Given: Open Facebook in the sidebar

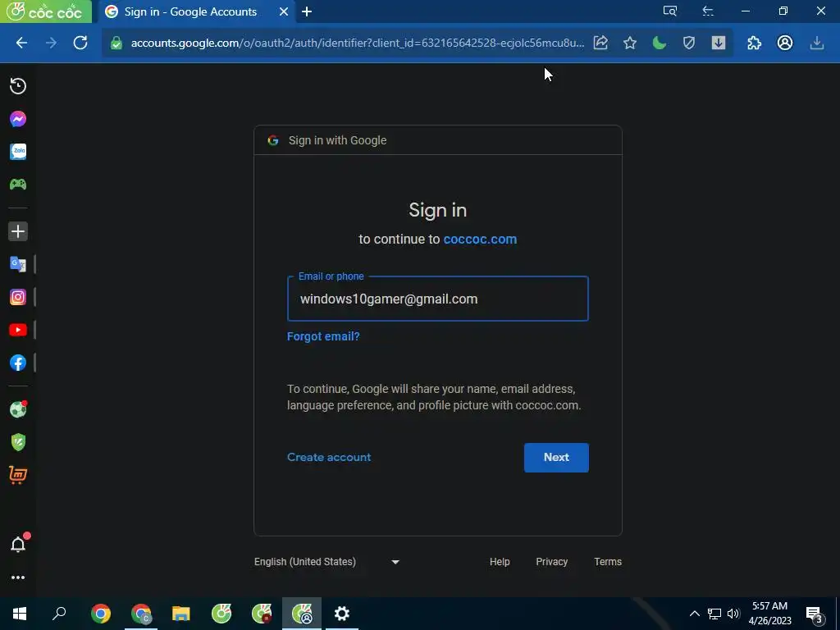Looking at the screenshot, I should (x=18, y=363).
